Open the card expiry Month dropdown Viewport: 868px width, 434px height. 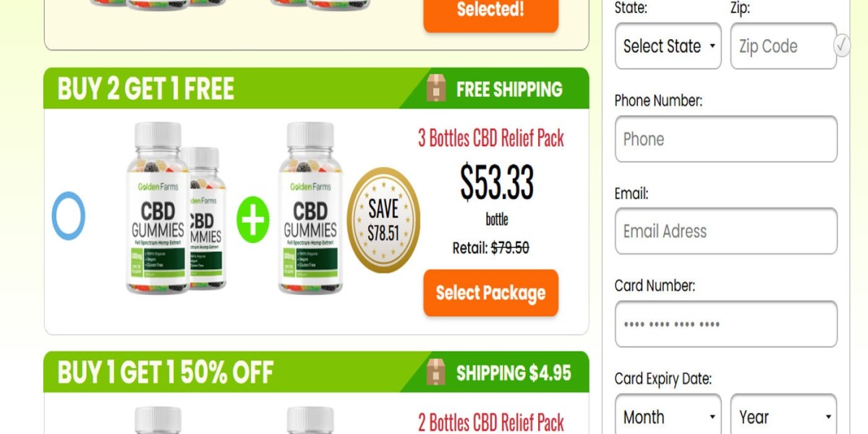(x=668, y=417)
